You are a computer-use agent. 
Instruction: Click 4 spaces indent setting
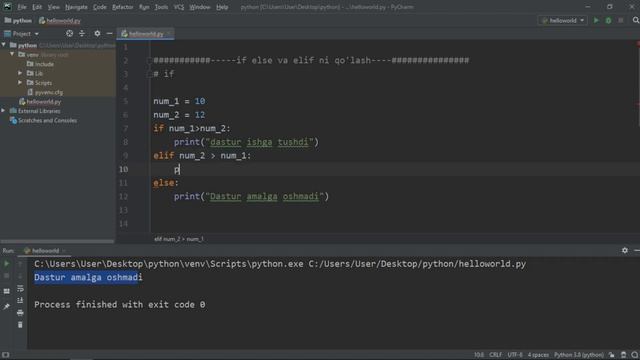coord(538,355)
